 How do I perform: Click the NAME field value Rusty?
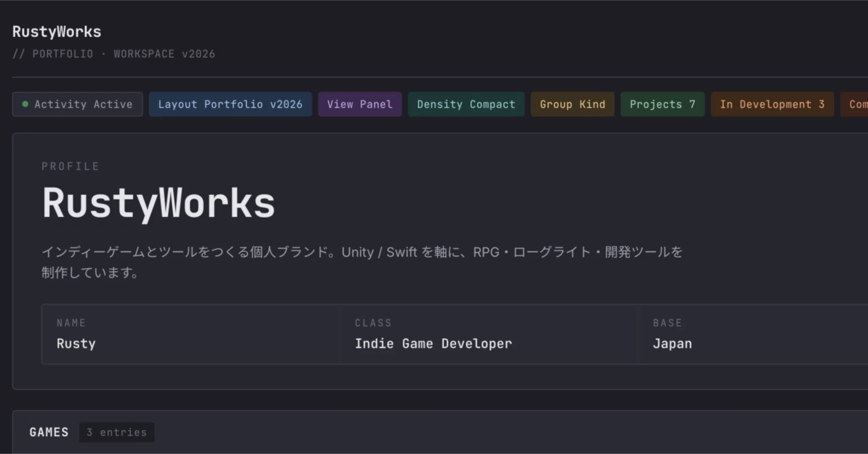pyautogui.click(x=76, y=344)
